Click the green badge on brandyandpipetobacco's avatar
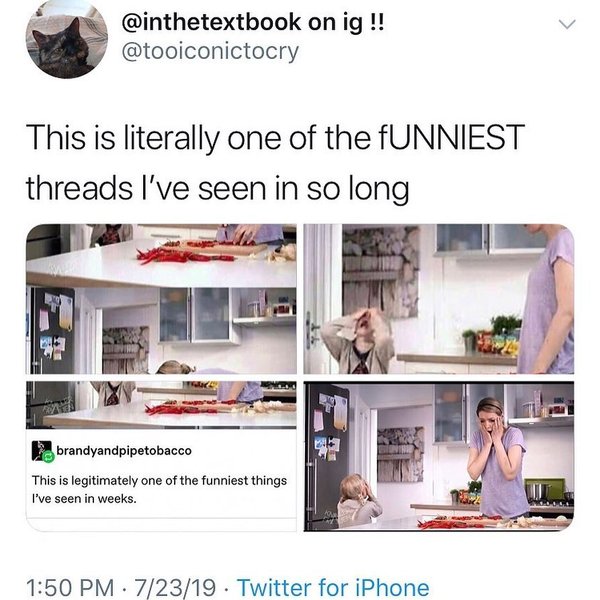Screen dimensions: 600x600 47,457
